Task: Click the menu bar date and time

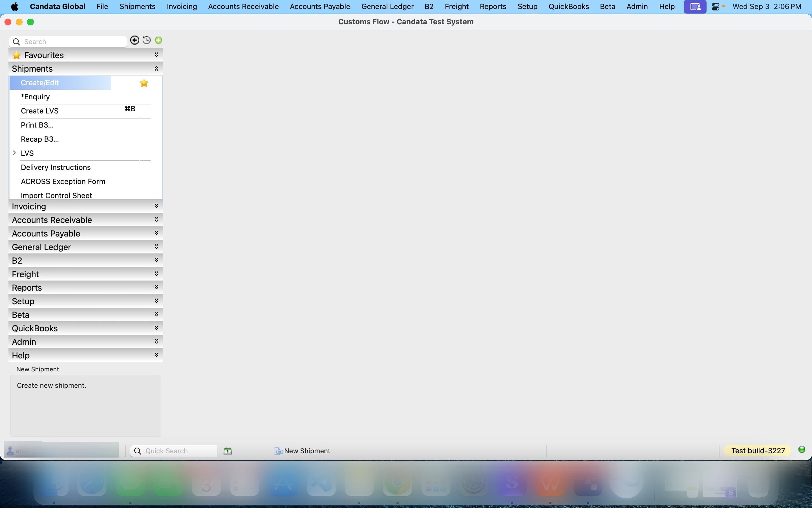Action: tap(767, 7)
